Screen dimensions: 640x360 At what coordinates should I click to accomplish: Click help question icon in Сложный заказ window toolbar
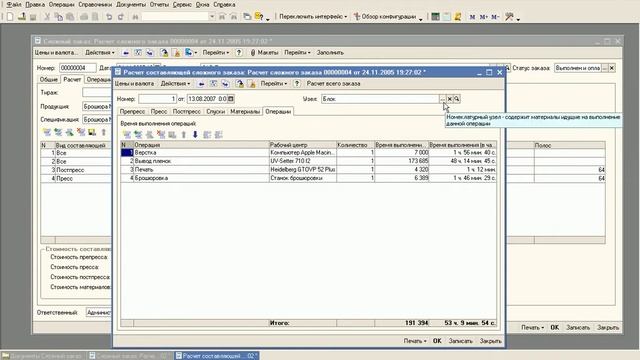tap(239, 53)
